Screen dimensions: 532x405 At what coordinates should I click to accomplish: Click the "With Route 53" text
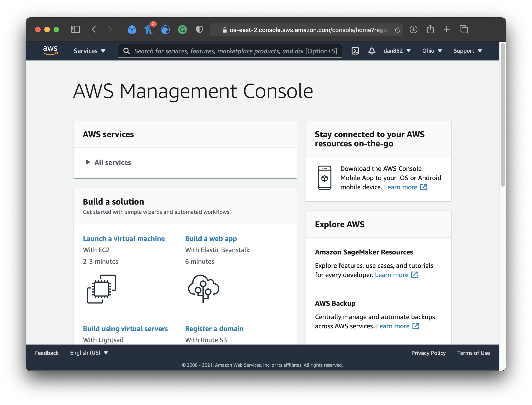click(206, 340)
